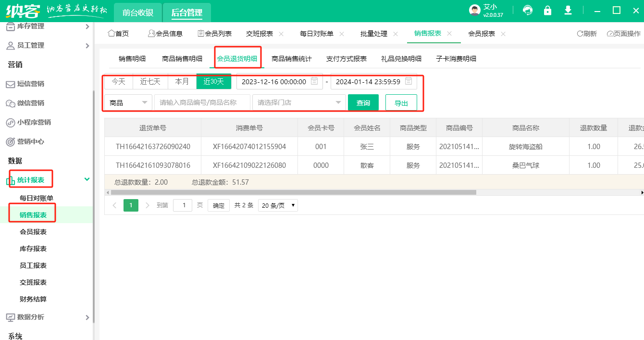Open the 20 条/页 page size dropdown
The height and width of the screenshot is (340, 644).
point(278,205)
